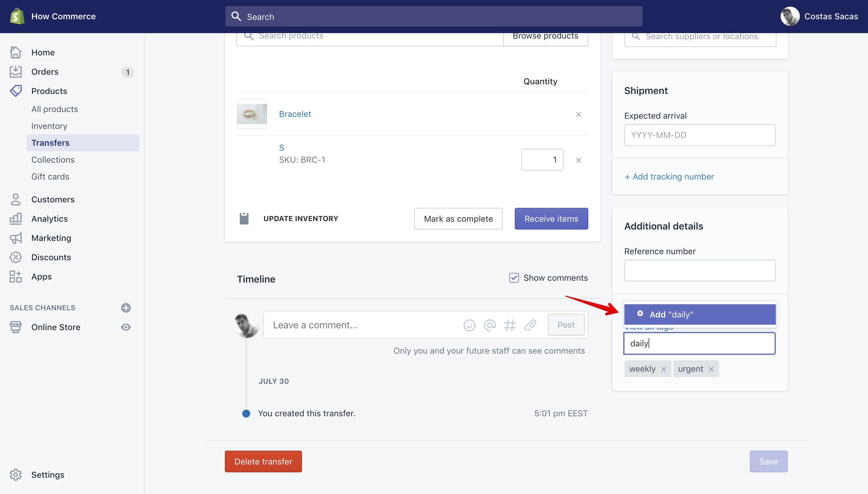Click the Home house icon
The image size is (868, 494).
[x=16, y=52]
